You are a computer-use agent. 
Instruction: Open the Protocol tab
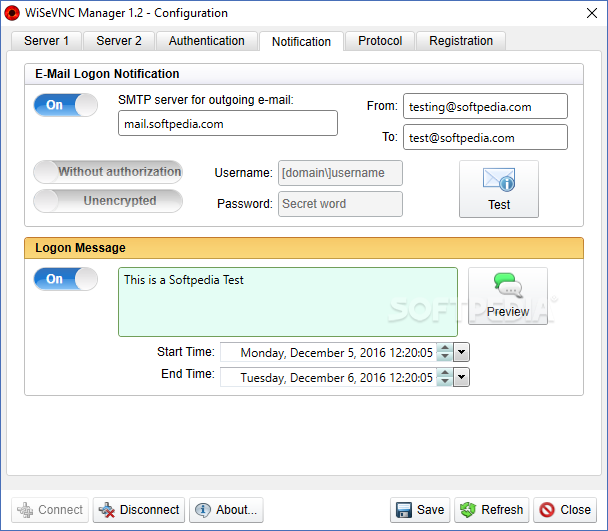coord(380,41)
